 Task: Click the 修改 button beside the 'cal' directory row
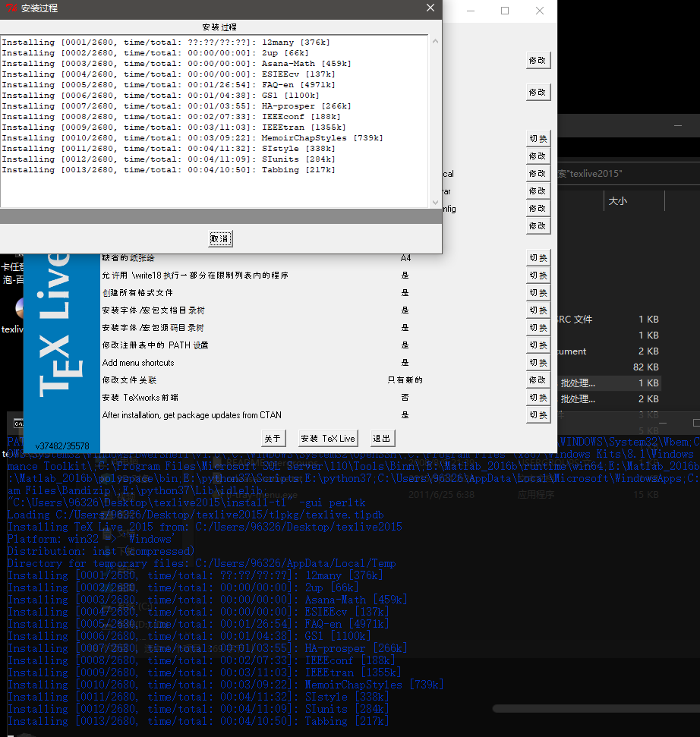point(538,174)
